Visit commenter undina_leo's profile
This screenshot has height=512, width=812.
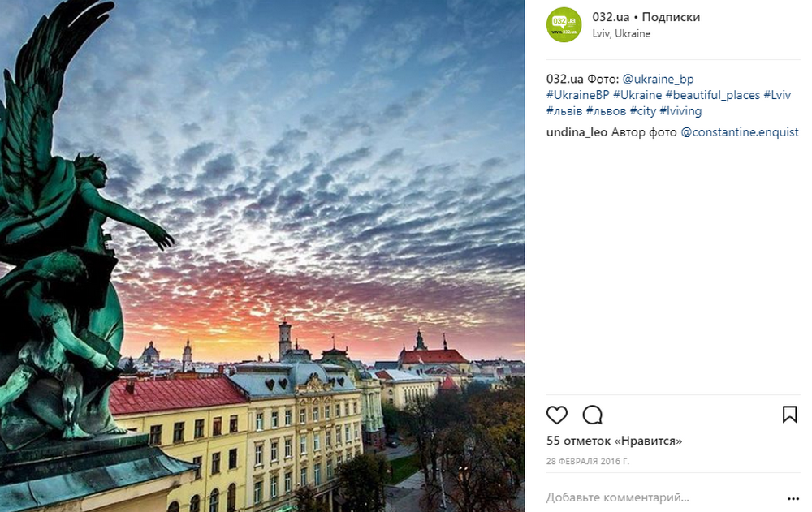click(577, 132)
